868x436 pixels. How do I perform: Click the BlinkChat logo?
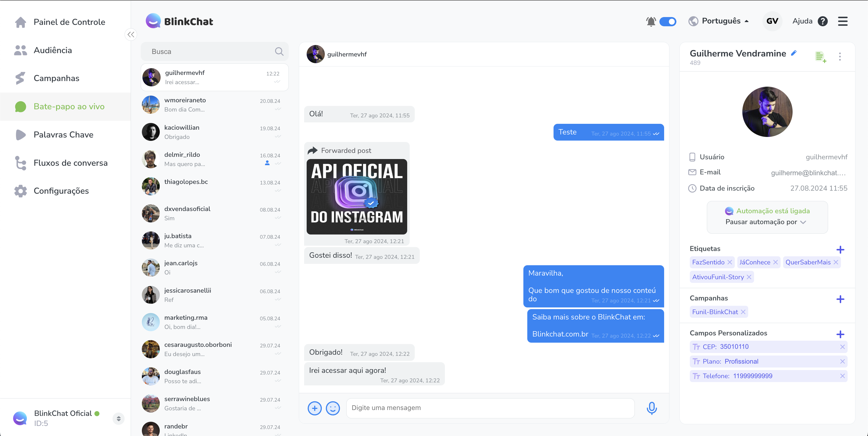(x=179, y=21)
